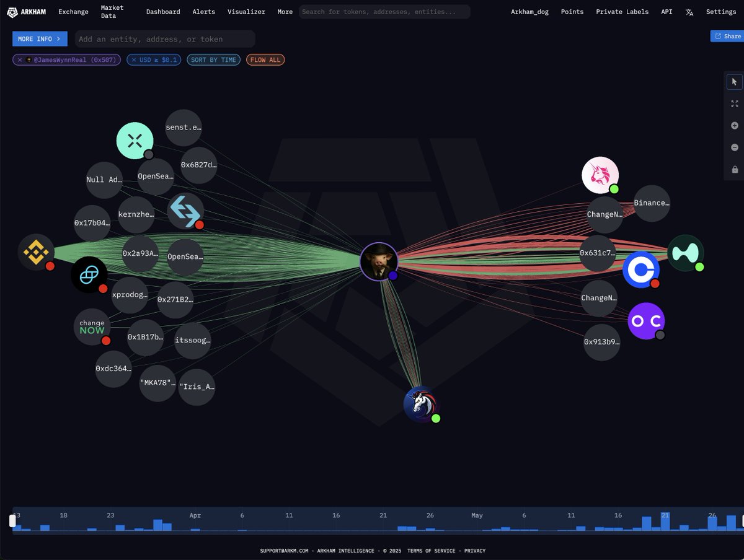Remove the @JamesWynnReal filter chip
744x560 pixels.
(20, 60)
